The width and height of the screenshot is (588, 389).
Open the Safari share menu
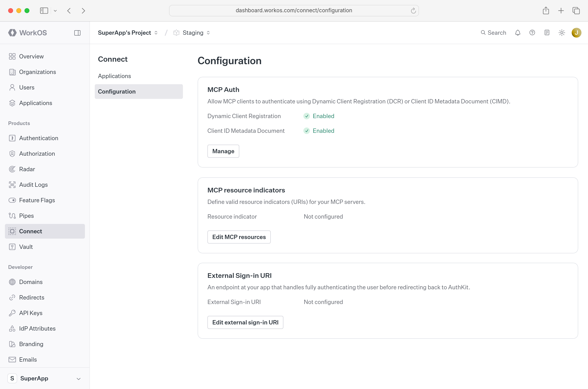(x=546, y=10)
